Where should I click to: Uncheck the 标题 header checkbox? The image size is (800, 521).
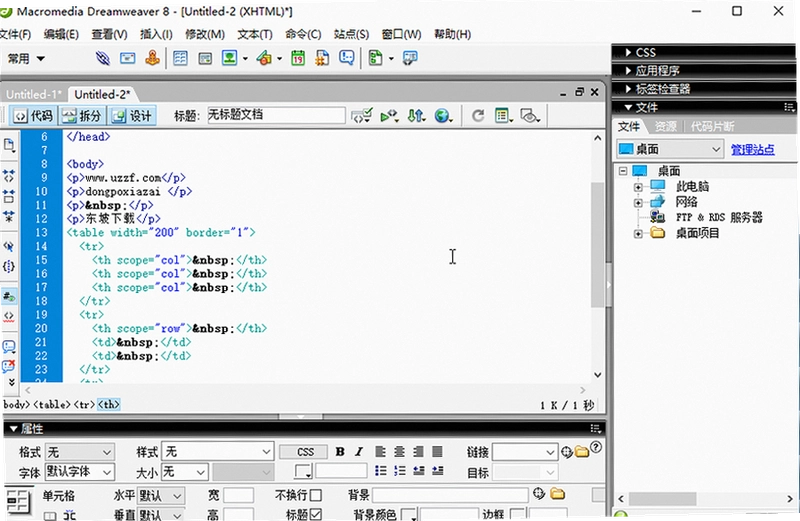click(x=316, y=514)
